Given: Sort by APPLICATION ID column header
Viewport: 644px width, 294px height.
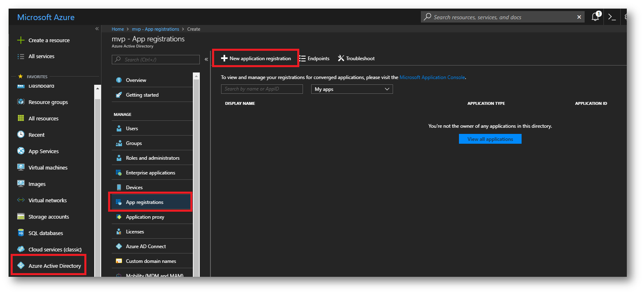Looking at the screenshot, I should click(591, 104).
